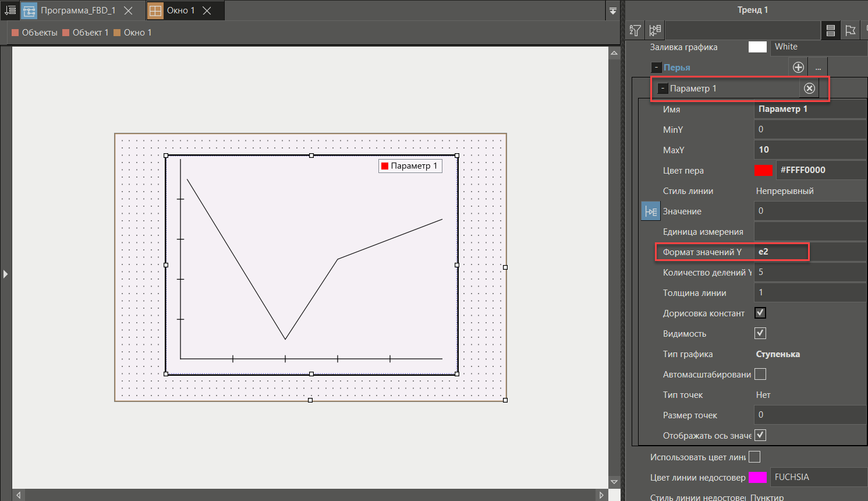Open the tab list icon at top-left

[10, 10]
